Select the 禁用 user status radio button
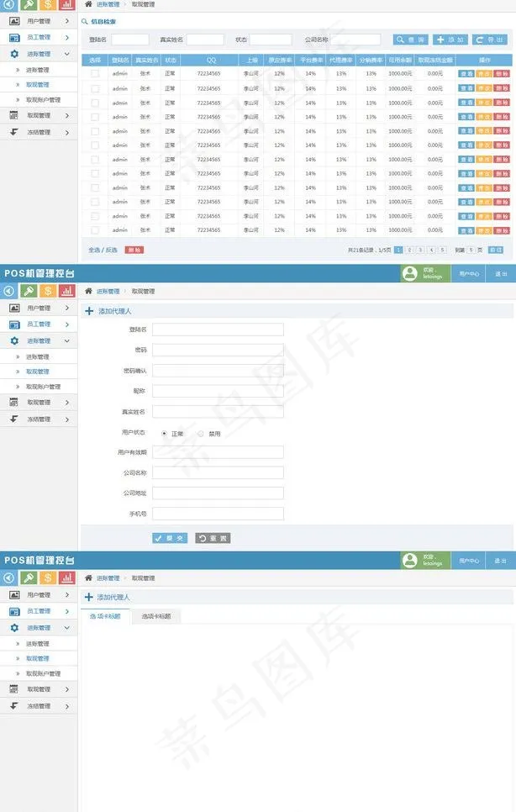The image size is (516, 812). 201,434
